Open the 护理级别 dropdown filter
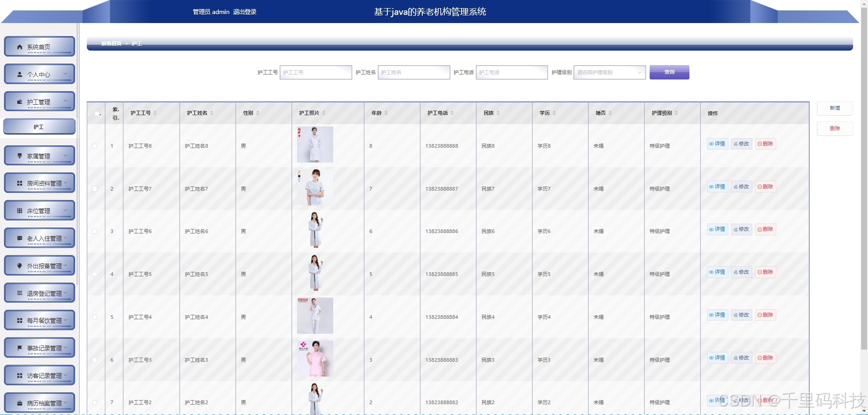Viewport: 868px width, 415px height. (609, 72)
